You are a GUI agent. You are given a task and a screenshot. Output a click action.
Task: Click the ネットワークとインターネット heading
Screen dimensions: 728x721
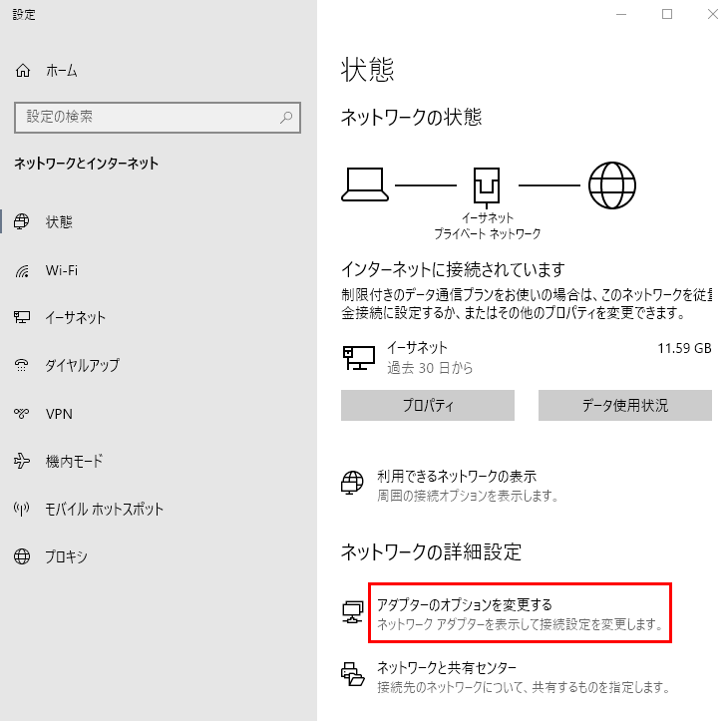pyautogui.click(x=87, y=163)
